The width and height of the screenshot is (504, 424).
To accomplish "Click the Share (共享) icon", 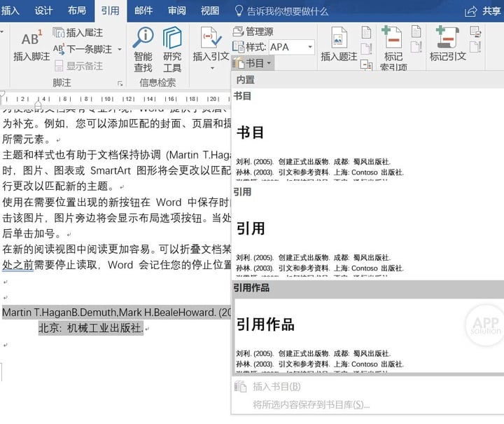I will (470, 12).
